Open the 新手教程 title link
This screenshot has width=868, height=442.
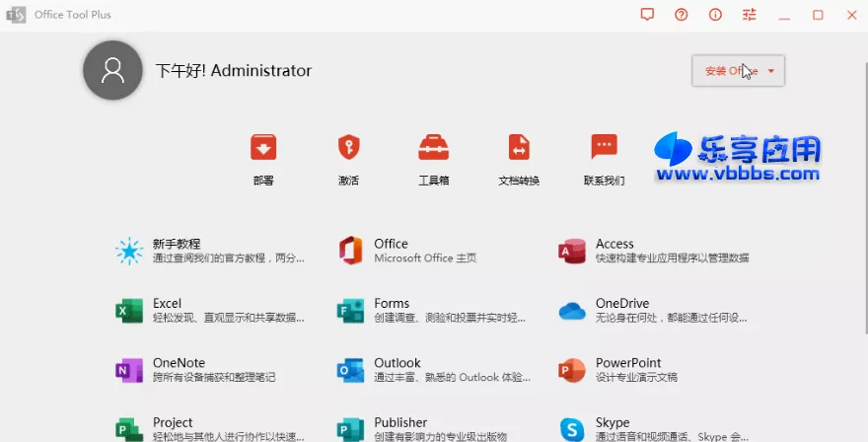click(177, 244)
